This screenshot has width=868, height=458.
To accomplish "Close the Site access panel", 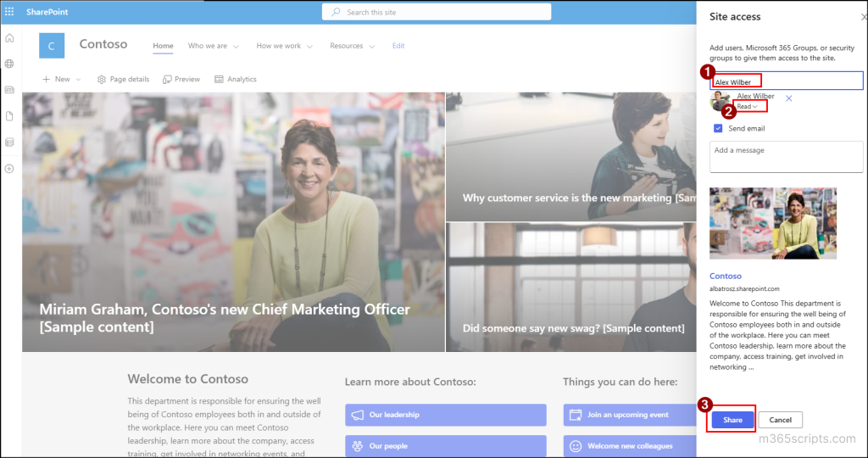I will (x=864, y=17).
